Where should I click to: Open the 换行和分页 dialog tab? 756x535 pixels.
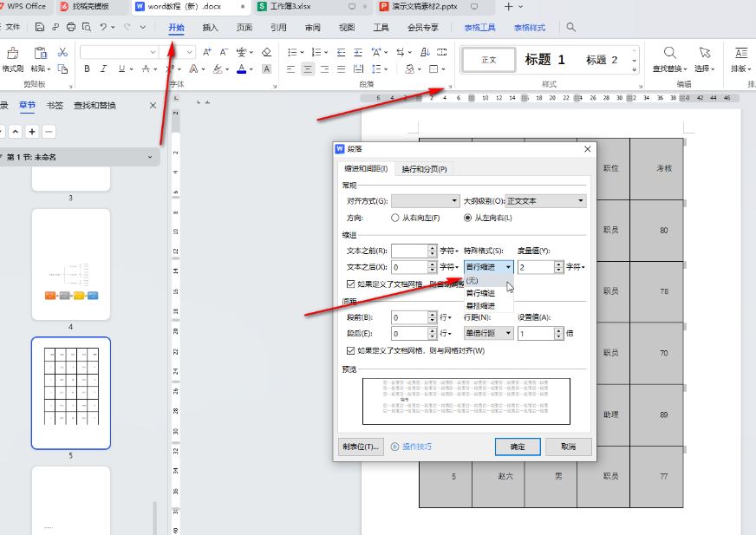point(424,169)
